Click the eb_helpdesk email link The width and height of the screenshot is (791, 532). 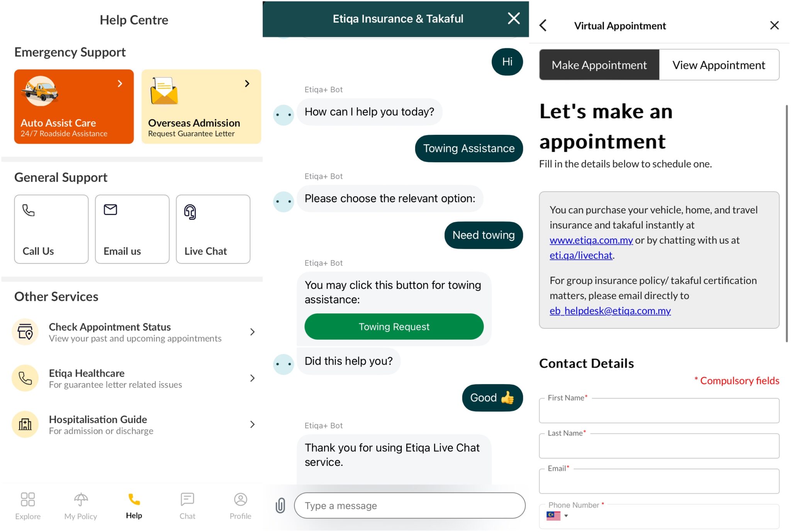(610, 311)
